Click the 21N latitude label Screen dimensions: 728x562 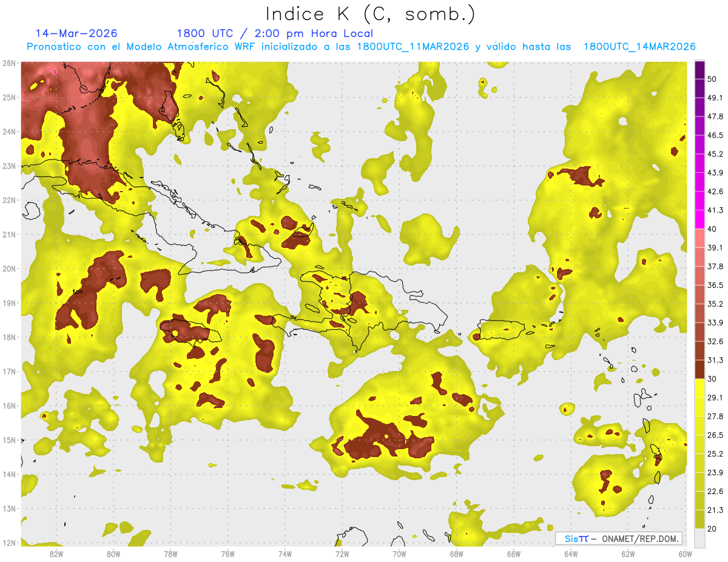[x=9, y=235]
